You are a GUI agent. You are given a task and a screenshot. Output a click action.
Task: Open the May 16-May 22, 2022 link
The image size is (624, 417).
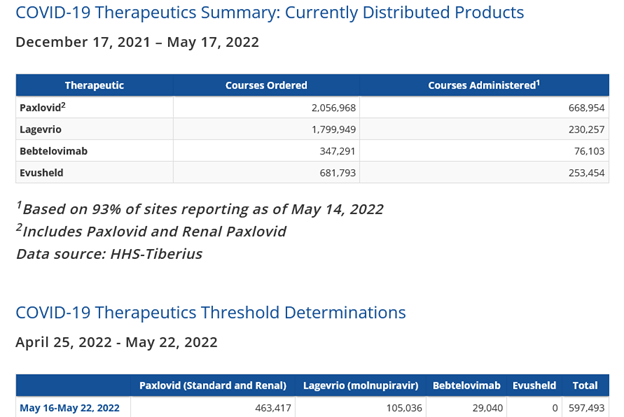[70, 407]
